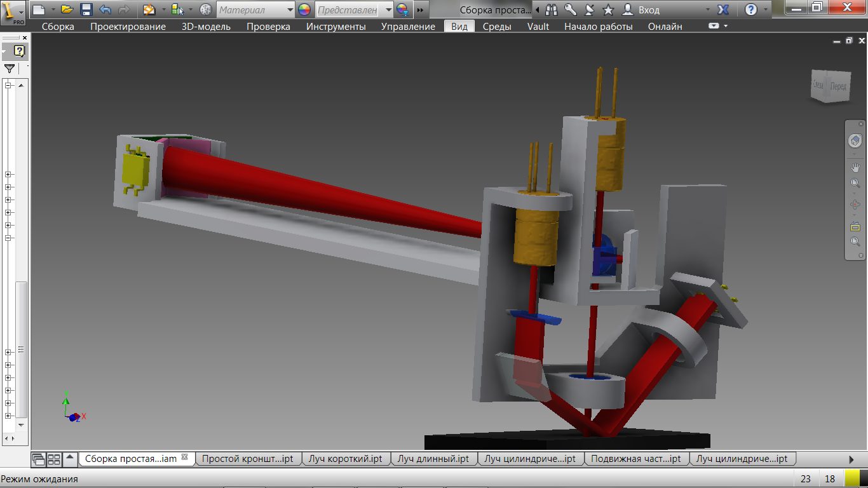
Task: Open the Представление appearance dropdown
Action: (x=389, y=10)
